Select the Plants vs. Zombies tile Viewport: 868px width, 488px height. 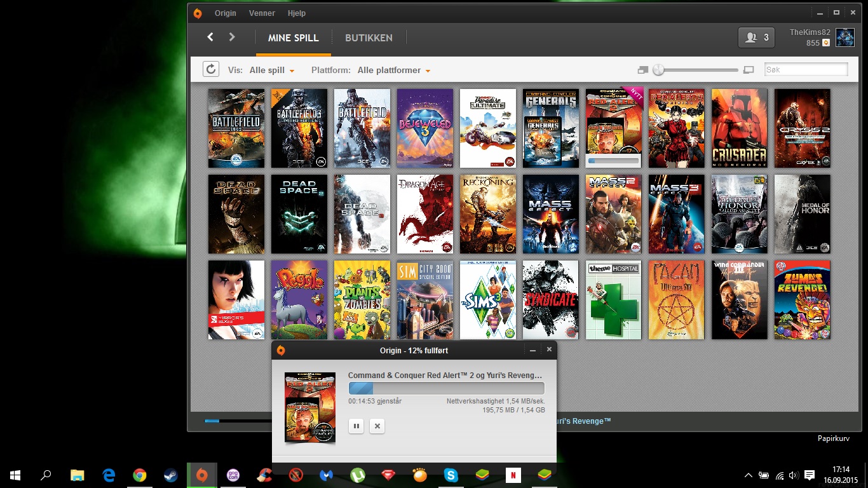tap(362, 300)
